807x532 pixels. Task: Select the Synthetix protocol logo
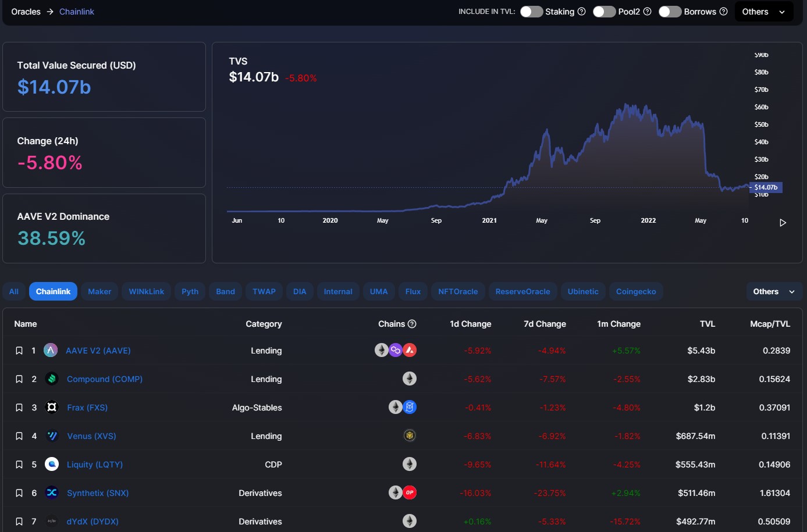pyautogui.click(x=51, y=492)
